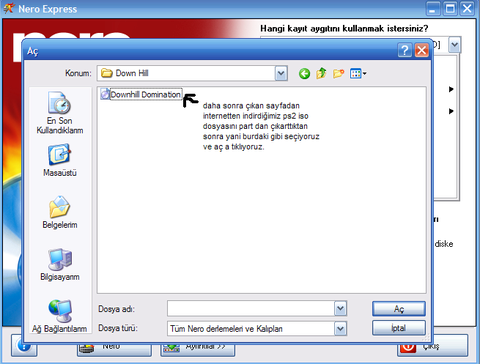The width and height of the screenshot is (480, 364).
Task: Expand second submenu arrow in Nero Express list
Action: coord(451,111)
